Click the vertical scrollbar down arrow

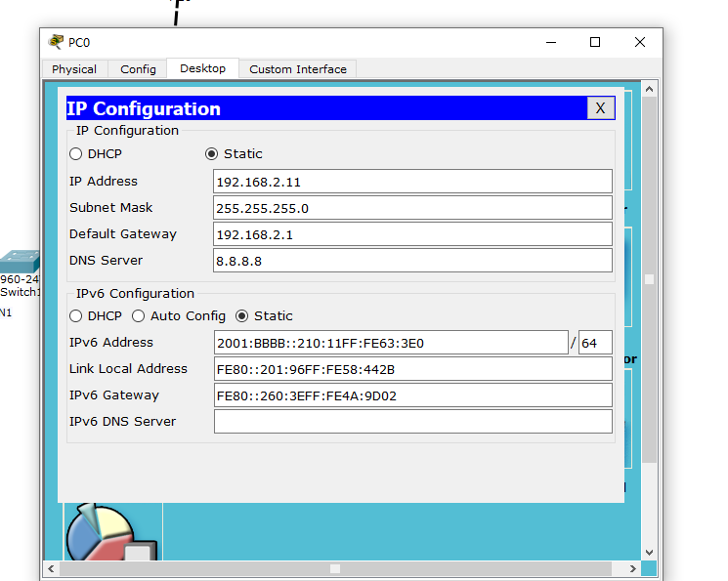coord(649,553)
